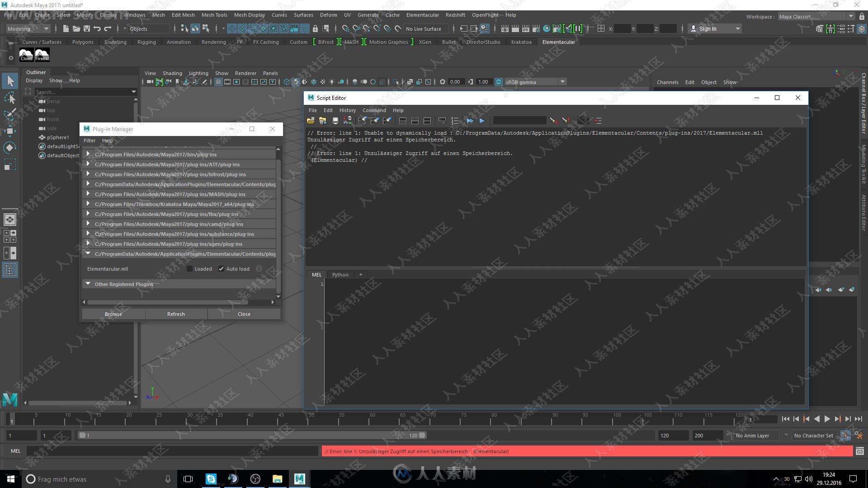Open the Sign In dropdown
This screenshot has width=868, height=488.
pos(715,28)
